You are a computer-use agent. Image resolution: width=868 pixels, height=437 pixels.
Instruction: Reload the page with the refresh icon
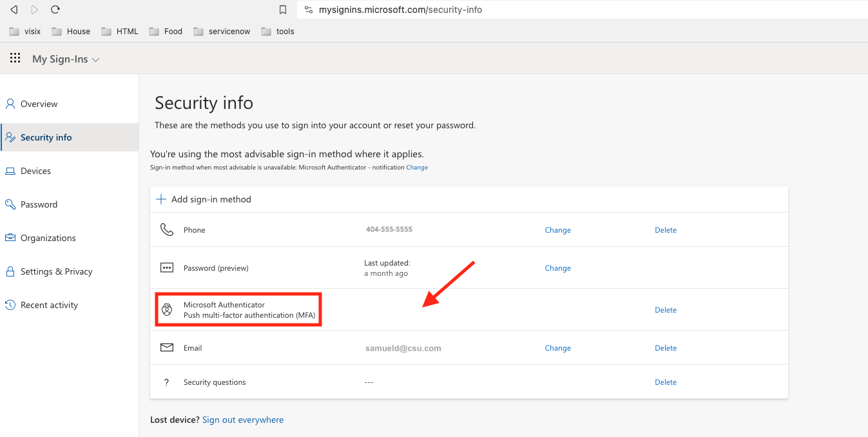click(x=55, y=10)
